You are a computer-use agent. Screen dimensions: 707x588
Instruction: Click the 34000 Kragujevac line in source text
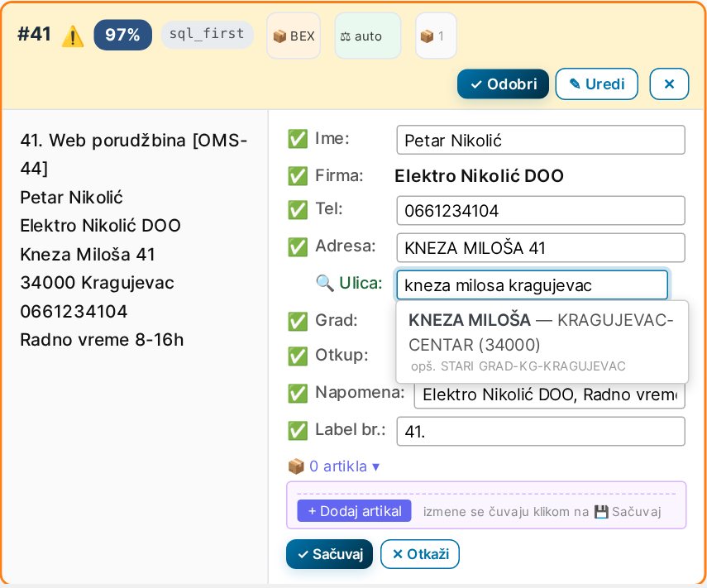(97, 283)
